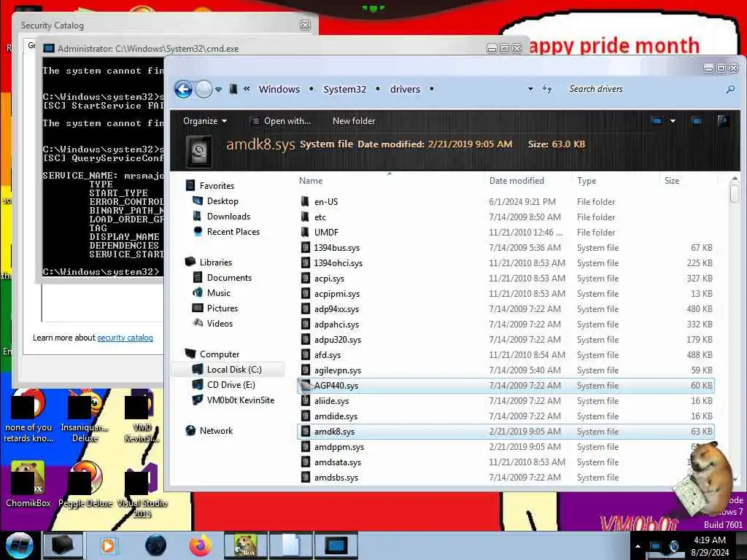Screen dimensions: 747x560
Task: Show hidden system tray icons arrow
Action: tap(638, 546)
